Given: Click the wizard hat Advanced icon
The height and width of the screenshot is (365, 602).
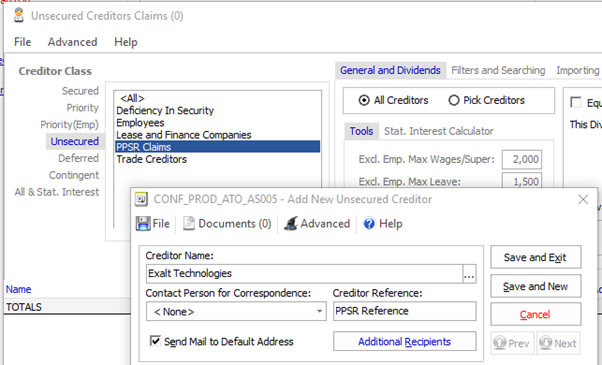Looking at the screenshot, I should pos(291,223).
